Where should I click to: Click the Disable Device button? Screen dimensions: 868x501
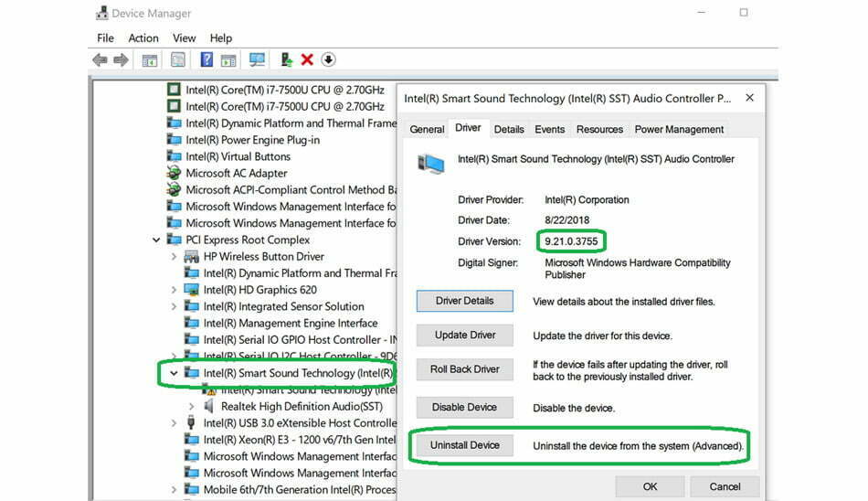(x=464, y=408)
